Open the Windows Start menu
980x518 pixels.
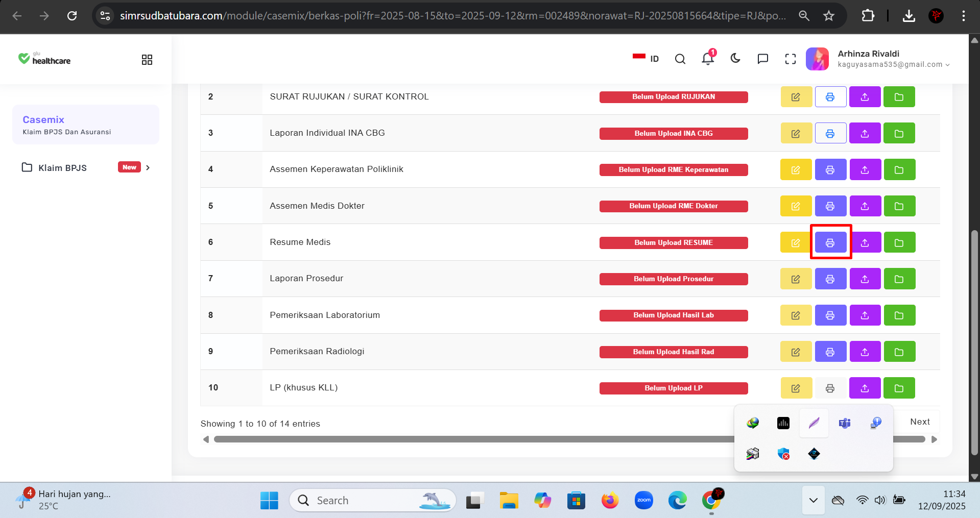pos(269,501)
